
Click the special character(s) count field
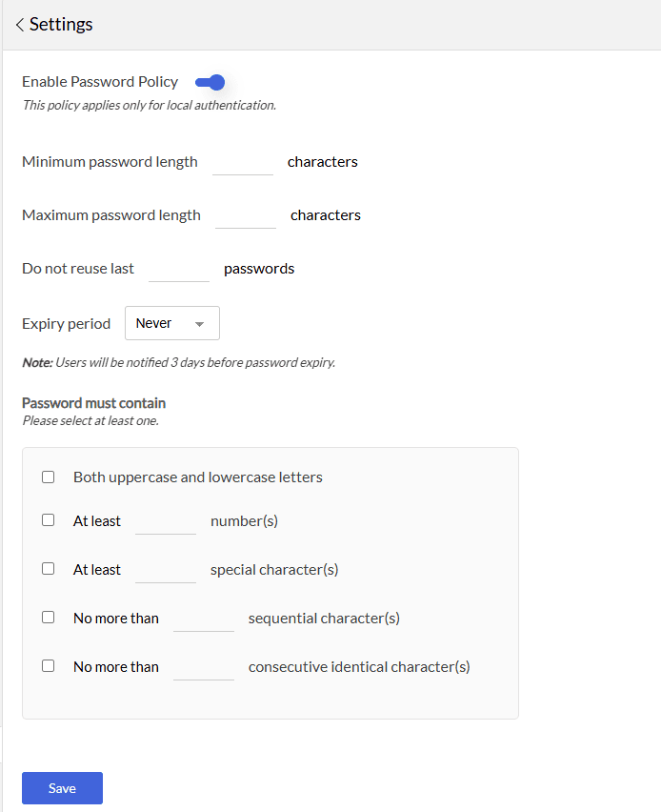[166, 570]
